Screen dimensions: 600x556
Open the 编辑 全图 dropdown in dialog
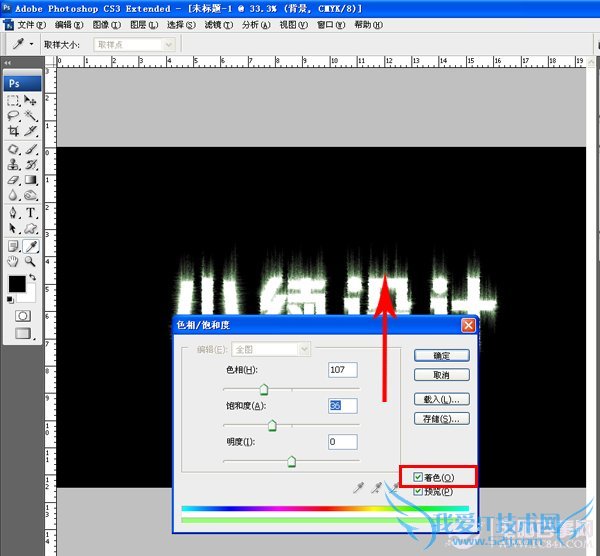271,349
